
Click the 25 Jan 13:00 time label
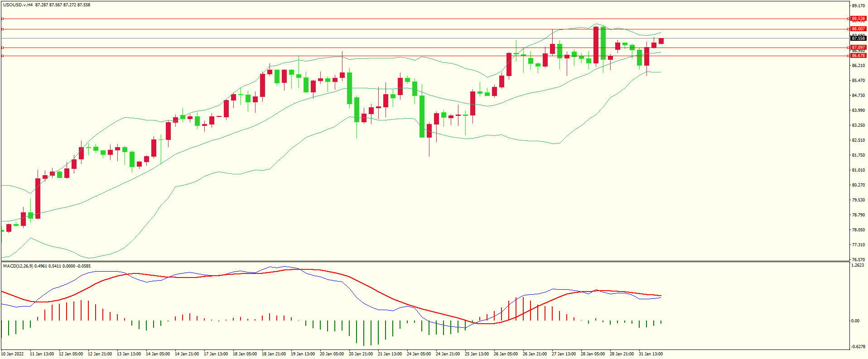(x=477, y=354)
